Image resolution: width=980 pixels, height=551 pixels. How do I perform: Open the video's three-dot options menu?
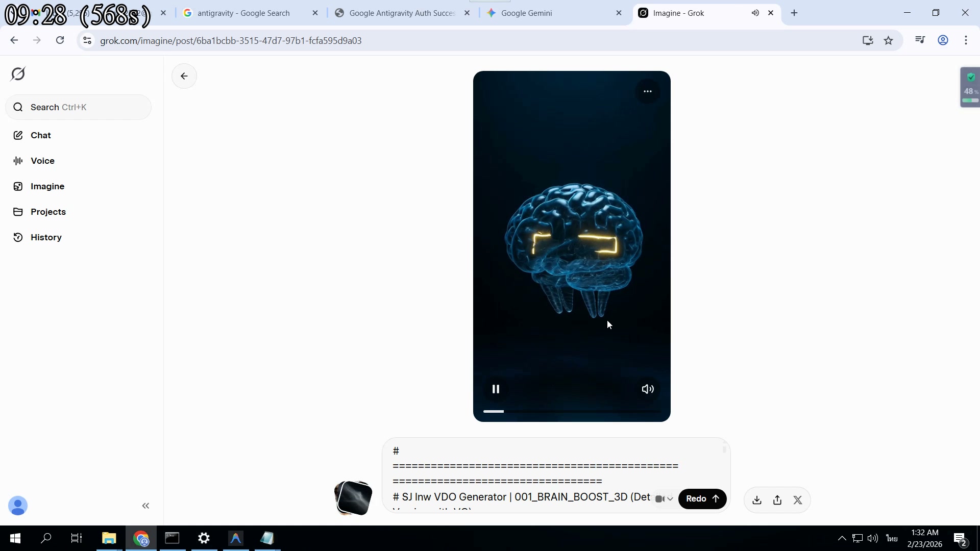(647, 91)
